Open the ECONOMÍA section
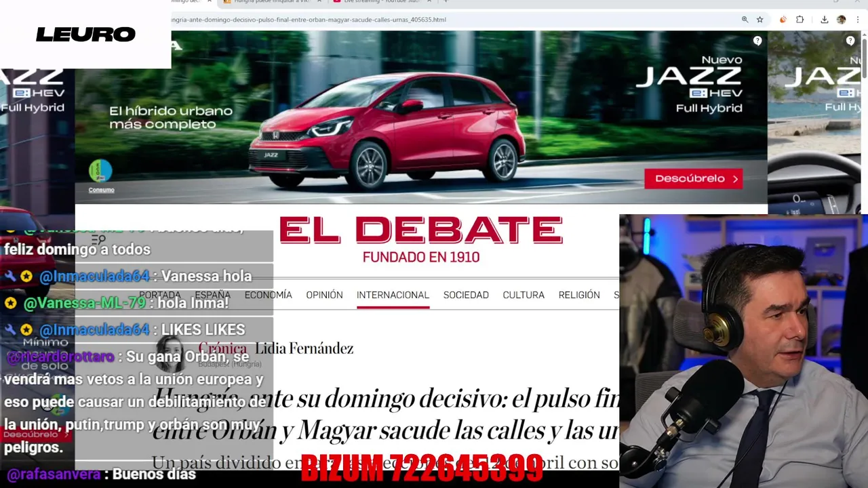The width and height of the screenshot is (868, 488). pyautogui.click(x=268, y=295)
